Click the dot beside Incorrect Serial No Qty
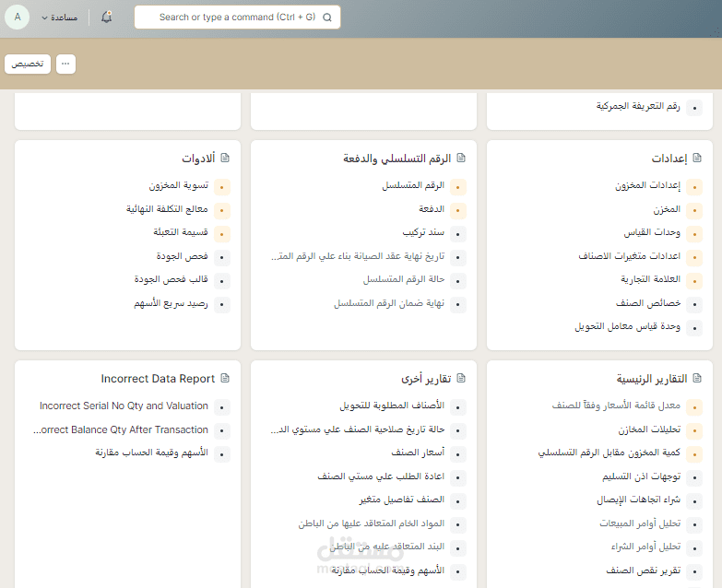Screen dimensions: 722x588 (x=222, y=407)
